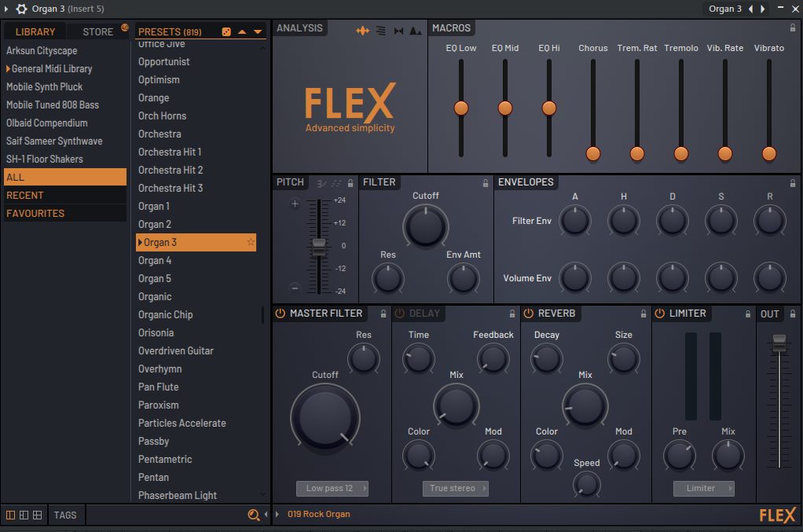Toggle the Macros panel lock
The image size is (803, 532).
(793, 28)
